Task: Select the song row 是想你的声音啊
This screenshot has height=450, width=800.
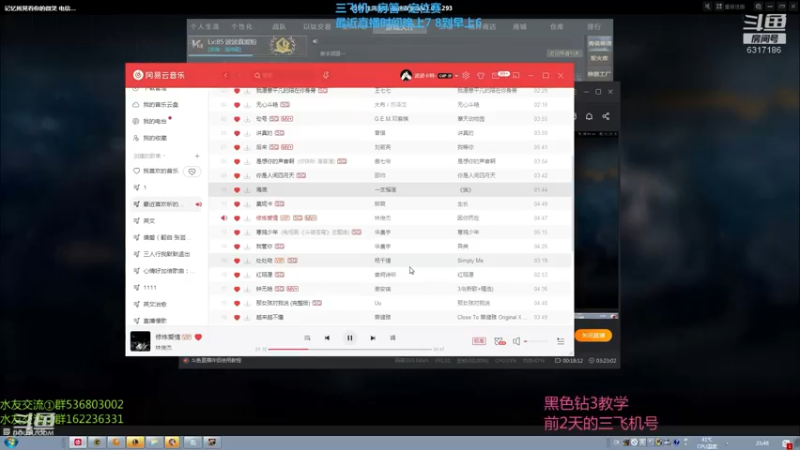Action: pos(390,161)
